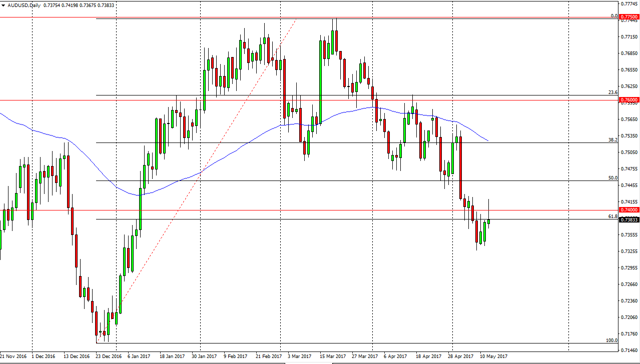Click the 0.74000 red support price tag
This screenshot has height=364, width=640.
629,210
